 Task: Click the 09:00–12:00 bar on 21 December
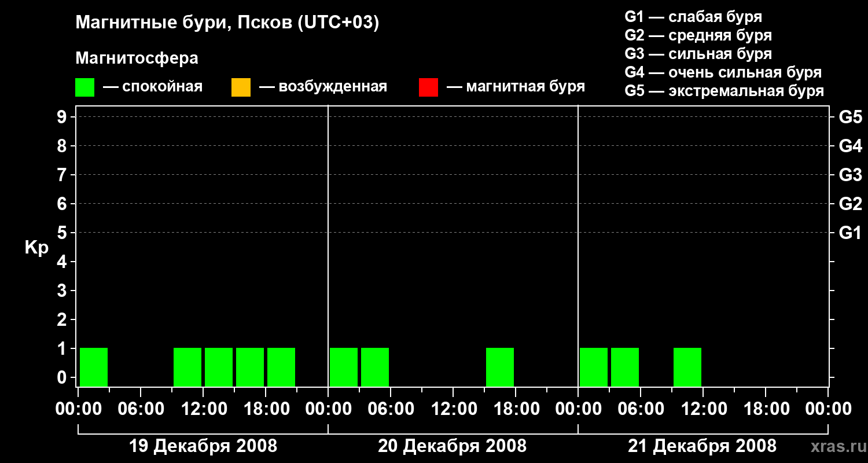point(687,367)
